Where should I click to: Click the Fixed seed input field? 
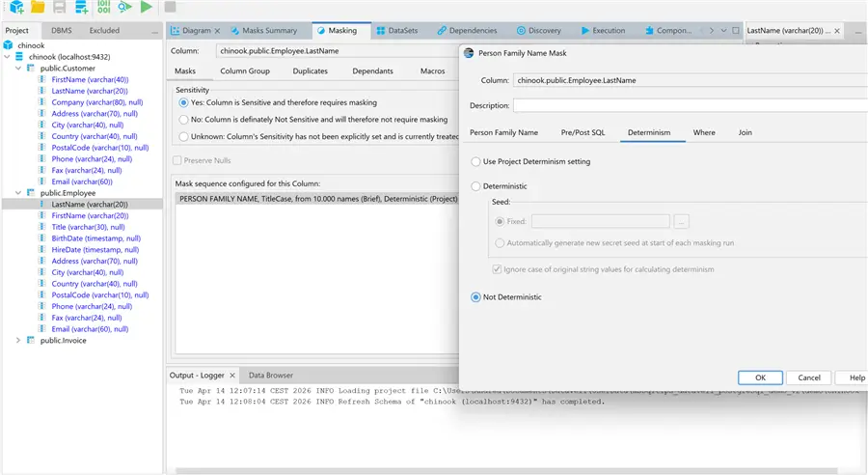tap(600, 222)
